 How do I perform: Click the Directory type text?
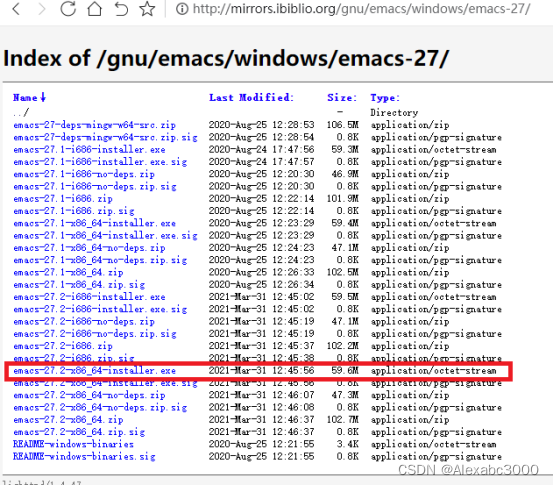click(x=394, y=112)
